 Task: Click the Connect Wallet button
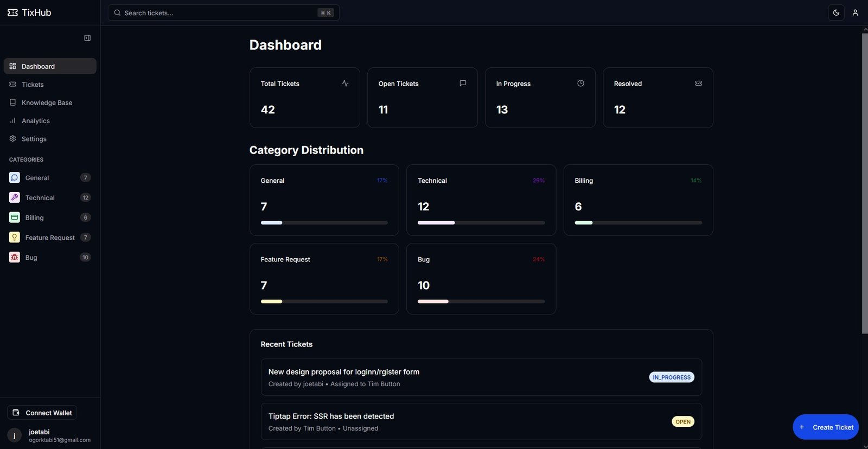click(x=42, y=413)
